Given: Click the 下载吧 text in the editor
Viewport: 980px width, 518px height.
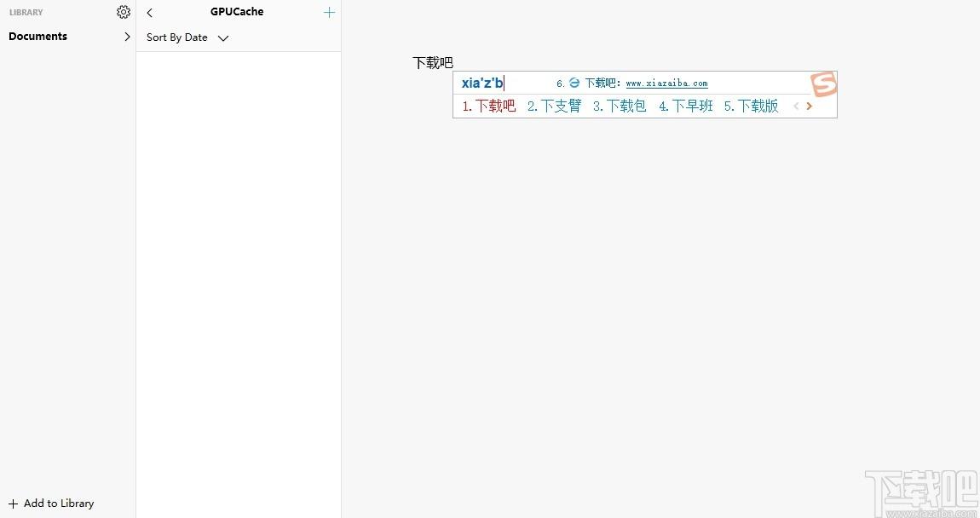Looking at the screenshot, I should click(433, 62).
